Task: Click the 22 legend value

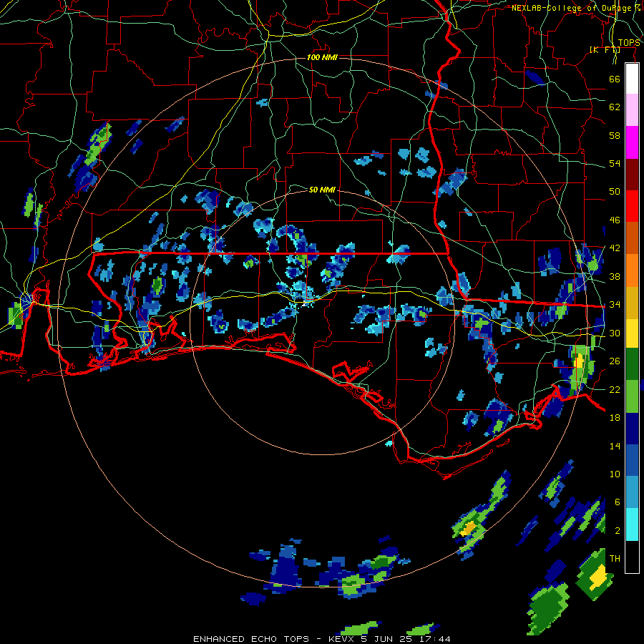Action: 615,389
